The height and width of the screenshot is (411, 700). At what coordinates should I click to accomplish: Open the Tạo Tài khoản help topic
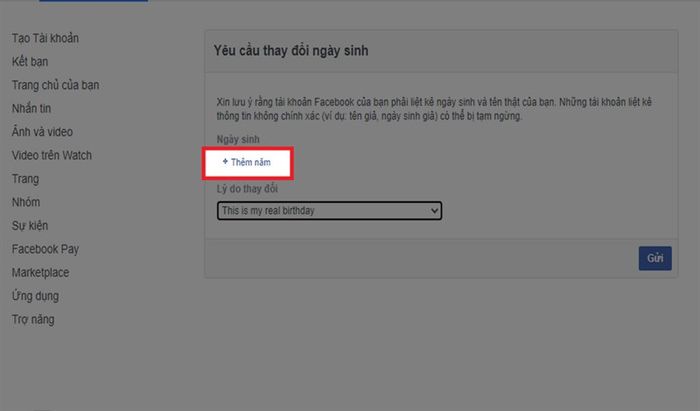coord(45,38)
